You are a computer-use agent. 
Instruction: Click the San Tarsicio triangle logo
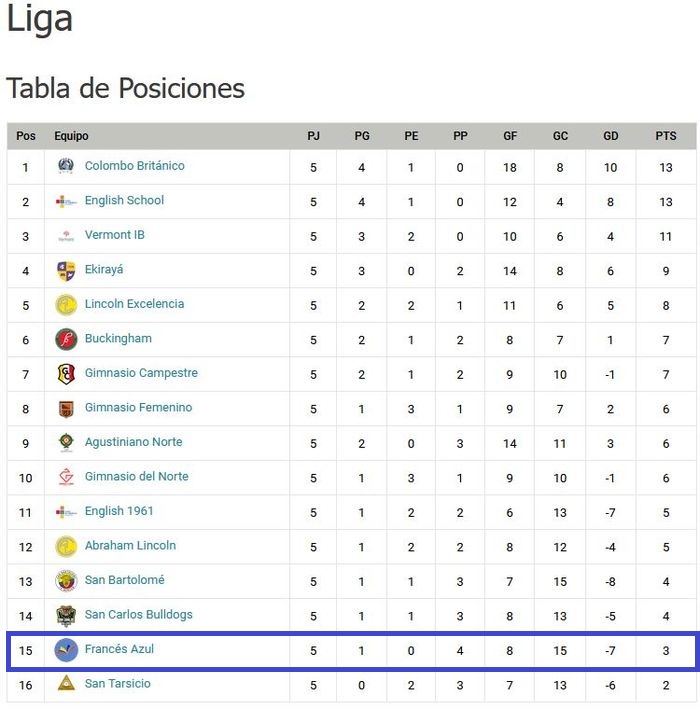pyautogui.click(x=66, y=684)
